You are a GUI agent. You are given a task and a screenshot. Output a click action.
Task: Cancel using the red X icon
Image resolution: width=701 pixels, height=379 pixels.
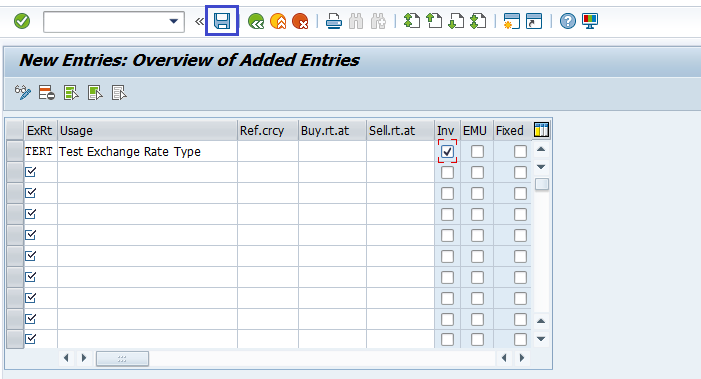click(x=300, y=21)
